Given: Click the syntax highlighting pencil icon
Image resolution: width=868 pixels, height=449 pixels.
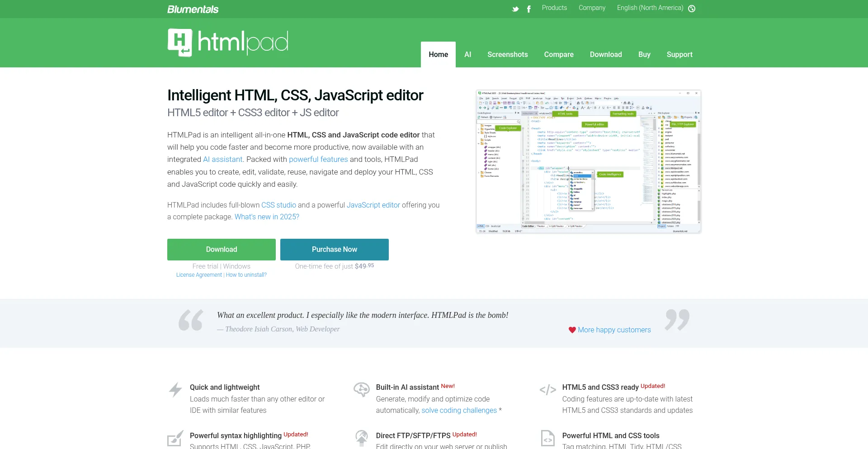Looking at the screenshot, I should (175, 438).
